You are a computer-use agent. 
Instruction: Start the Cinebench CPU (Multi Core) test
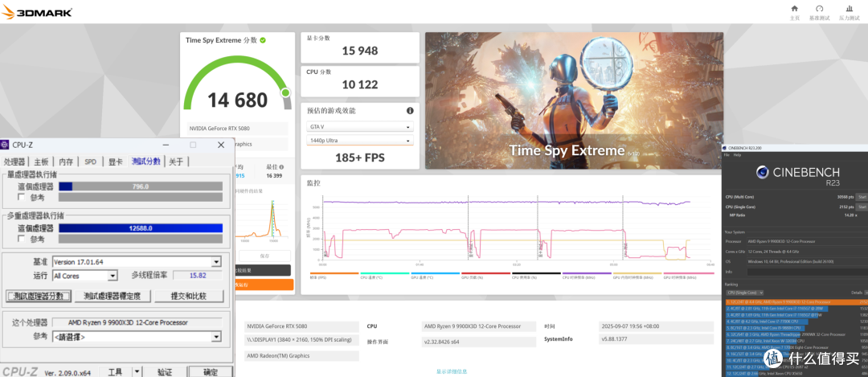pyautogui.click(x=862, y=196)
